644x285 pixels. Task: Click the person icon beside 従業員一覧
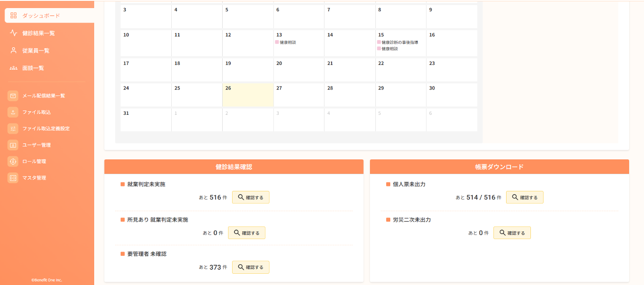(x=14, y=50)
